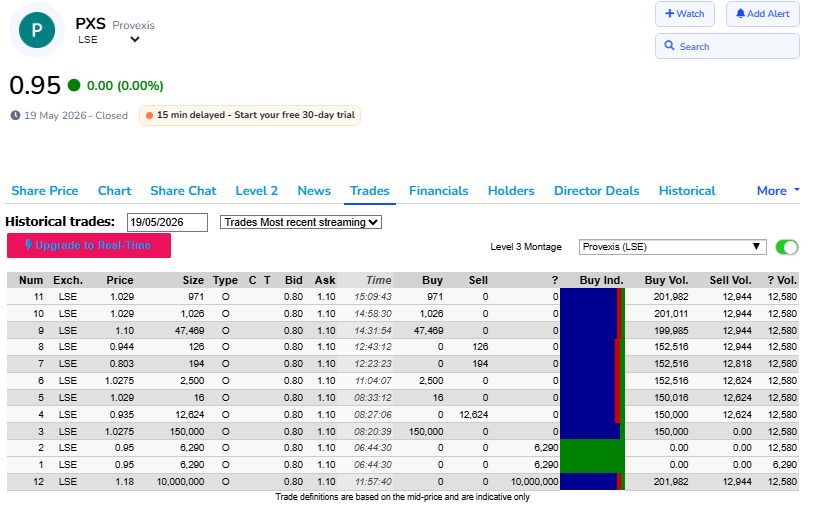This screenshot has width=815, height=510.
Task: Select the Trades tab
Action: [370, 191]
